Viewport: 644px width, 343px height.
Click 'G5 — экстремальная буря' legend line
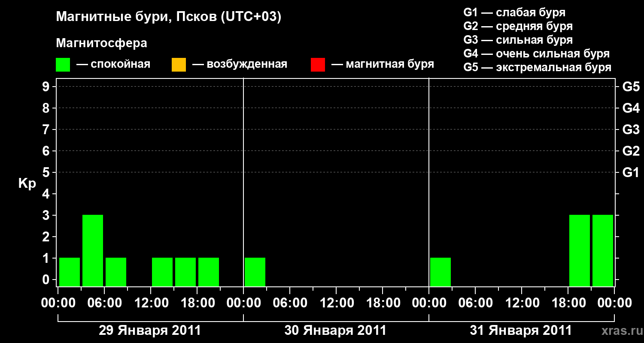click(538, 67)
